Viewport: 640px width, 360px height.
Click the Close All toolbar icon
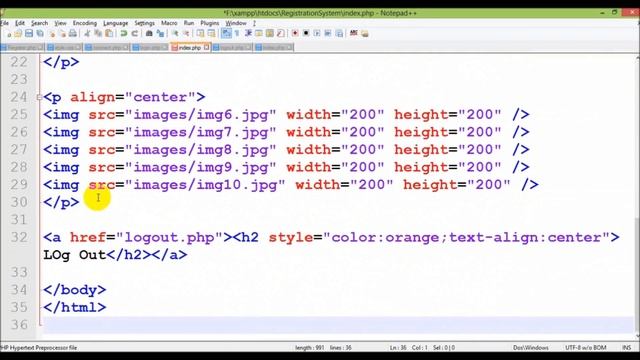coord(62,33)
